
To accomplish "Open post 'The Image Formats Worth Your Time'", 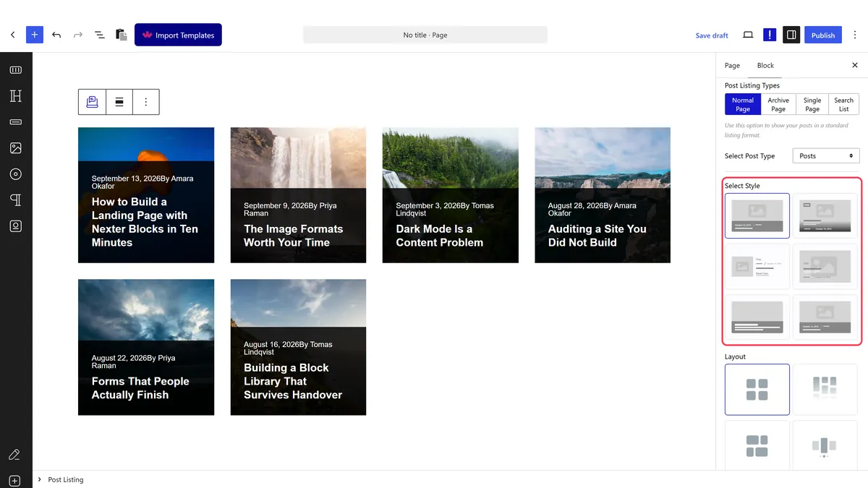I will 294,236.
